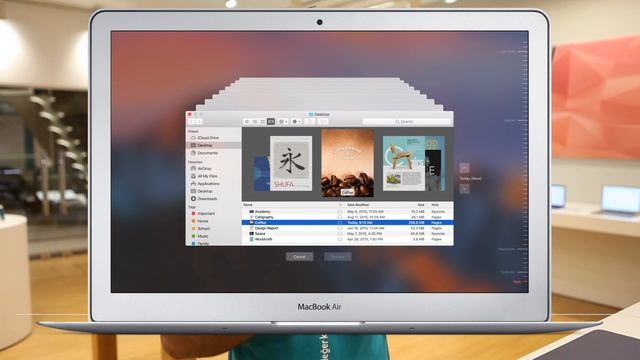
Task: Click the Time Machine down arrow for newer backup
Action: click(464, 189)
